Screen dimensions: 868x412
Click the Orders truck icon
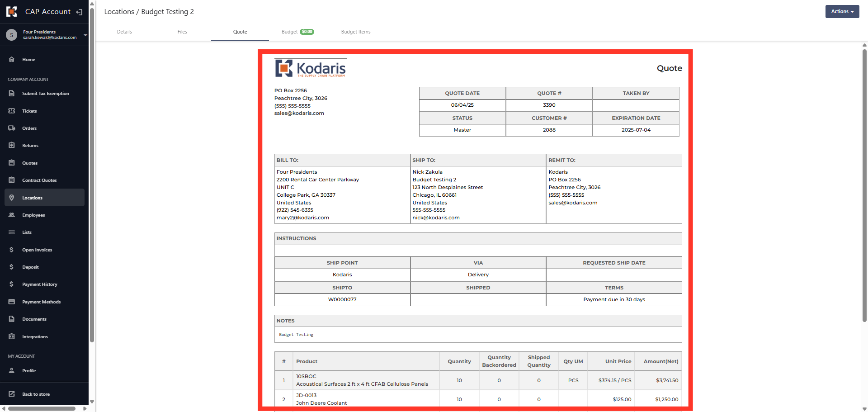click(12, 128)
